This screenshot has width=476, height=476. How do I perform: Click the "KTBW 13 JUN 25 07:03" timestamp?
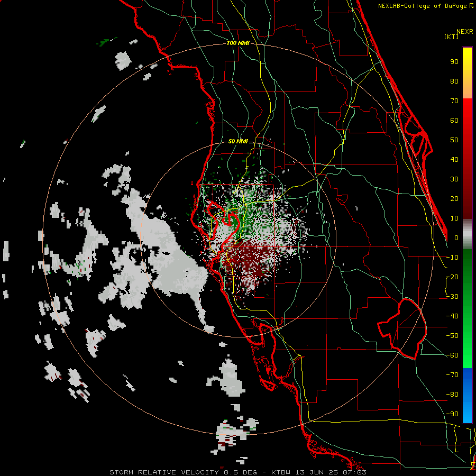(319, 472)
